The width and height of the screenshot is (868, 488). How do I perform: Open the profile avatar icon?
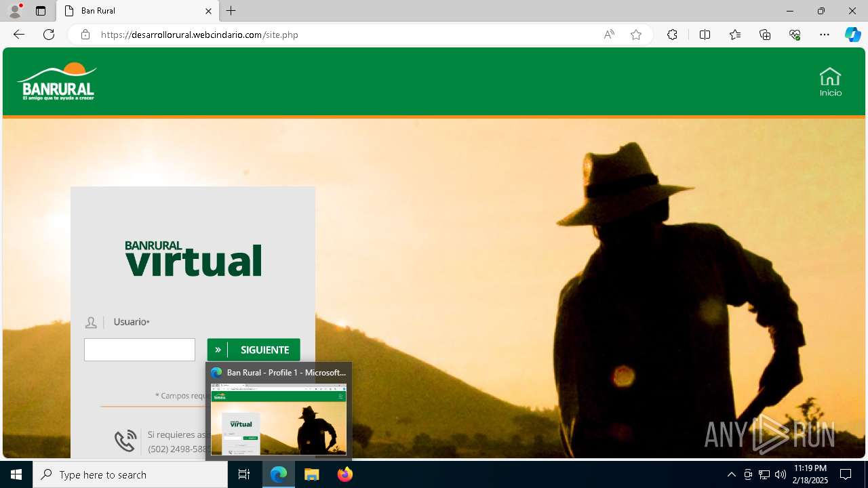click(14, 11)
